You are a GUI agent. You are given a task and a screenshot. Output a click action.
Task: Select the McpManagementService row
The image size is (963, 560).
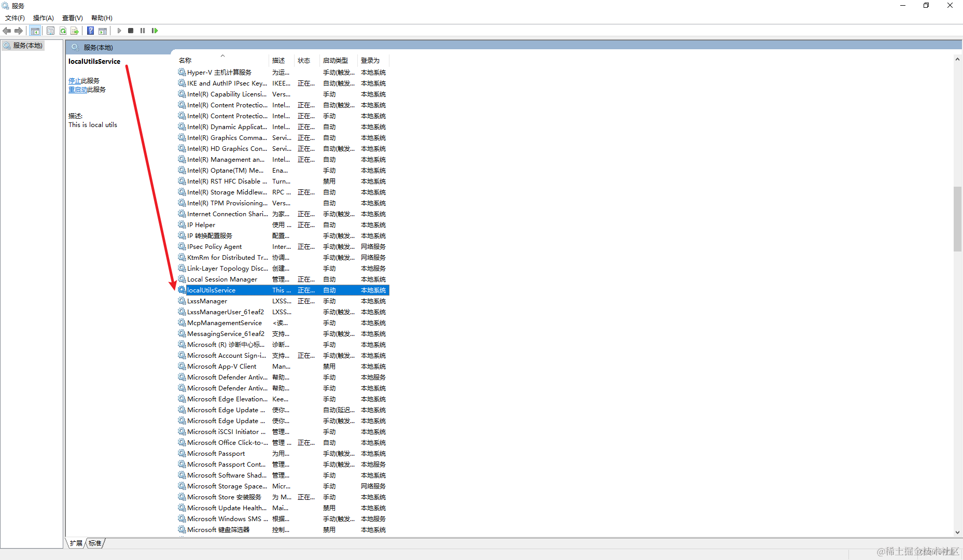pos(283,323)
